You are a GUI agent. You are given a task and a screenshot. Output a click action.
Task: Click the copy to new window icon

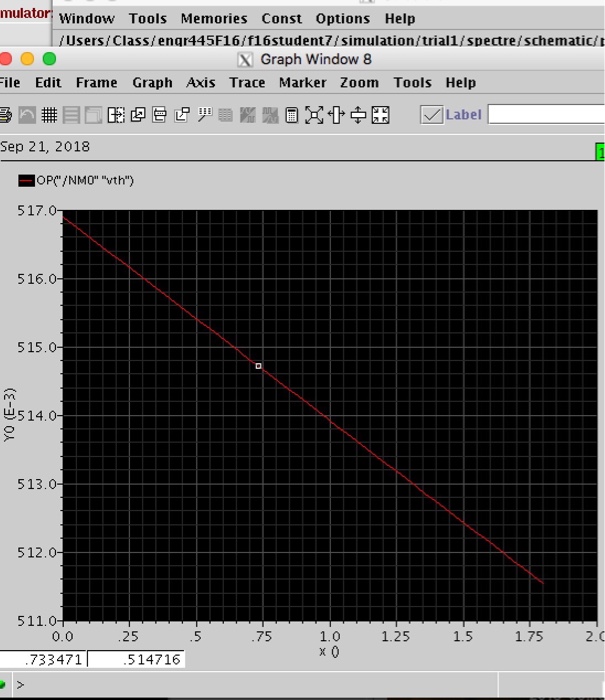tap(138, 115)
